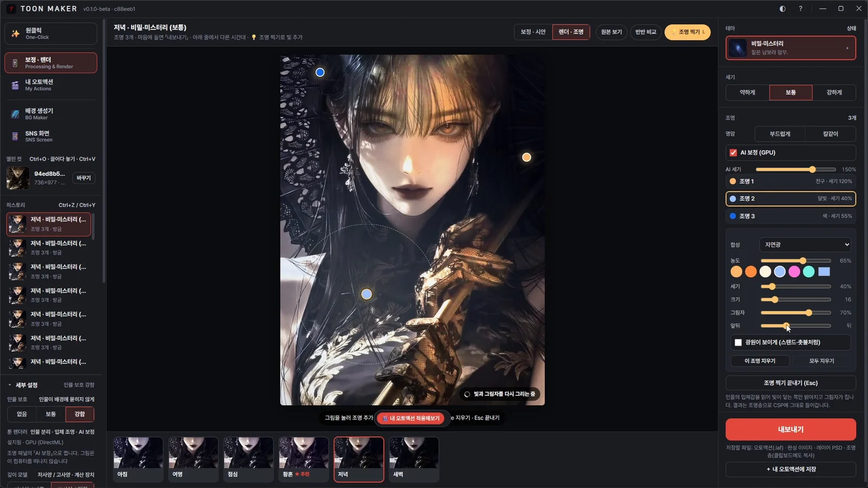Open the 원클릭 One-Click sparkle icon
This screenshot has width=868, height=488.
pyautogui.click(x=15, y=34)
